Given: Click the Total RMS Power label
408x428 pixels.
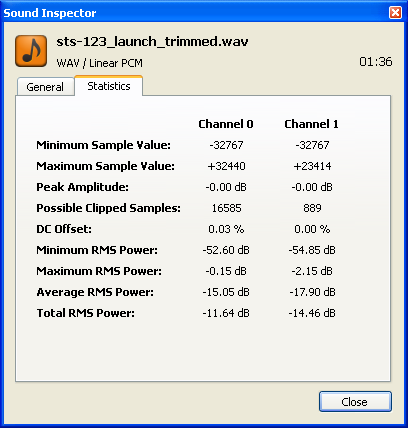Looking at the screenshot, I should click(86, 313).
